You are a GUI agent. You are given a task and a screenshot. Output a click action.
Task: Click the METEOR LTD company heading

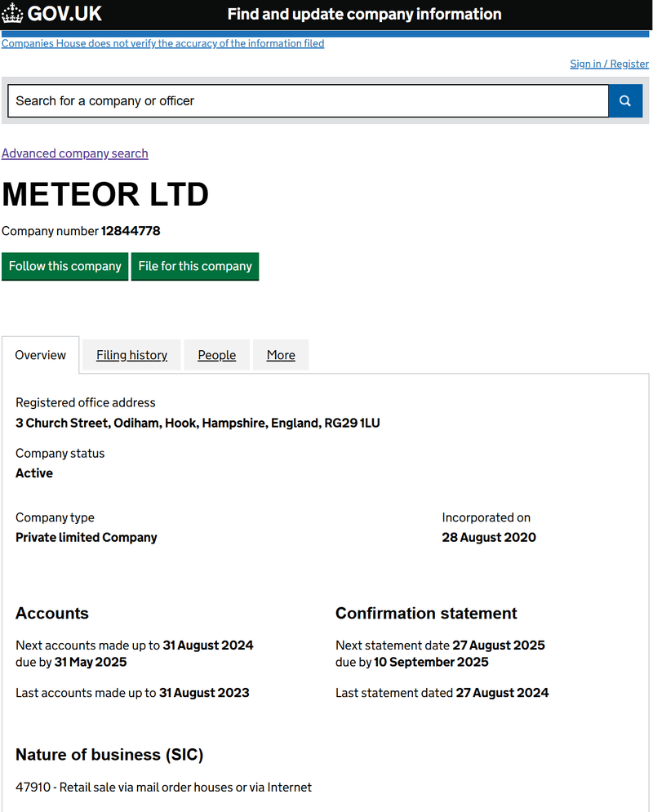click(x=105, y=194)
